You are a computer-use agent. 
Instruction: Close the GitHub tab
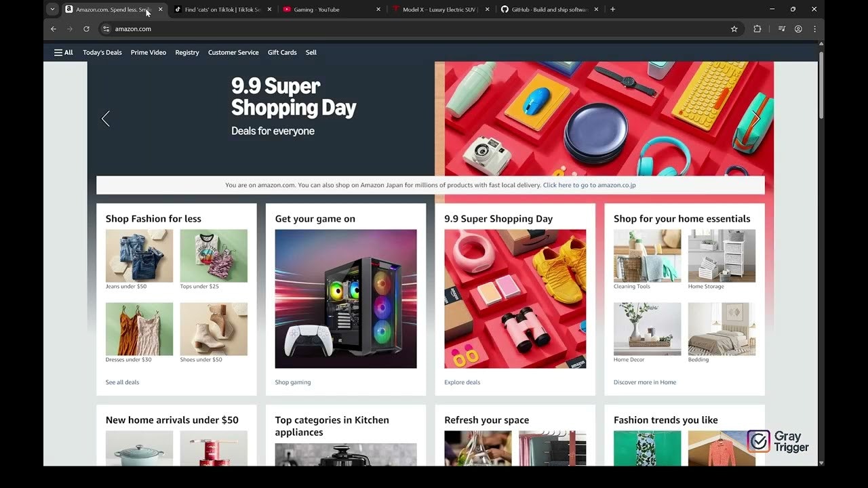[x=597, y=9]
